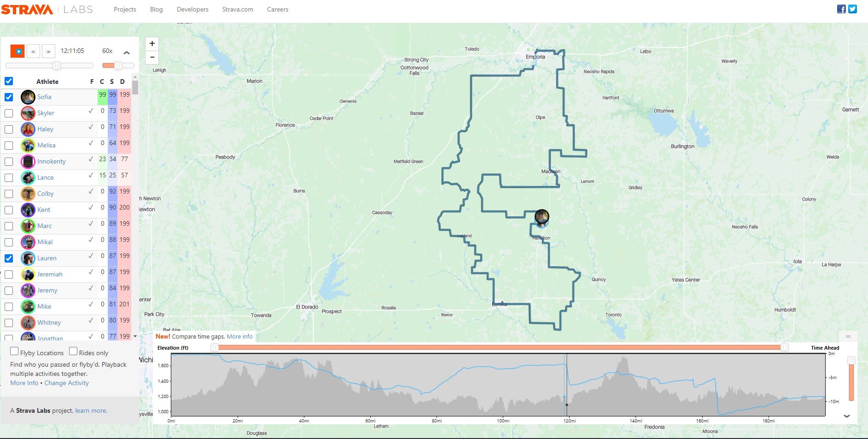This screenshot has height=439, width=868.
Task: Click the playback speed slider handle
Action: pyautogui.click(x=118, y=65)
